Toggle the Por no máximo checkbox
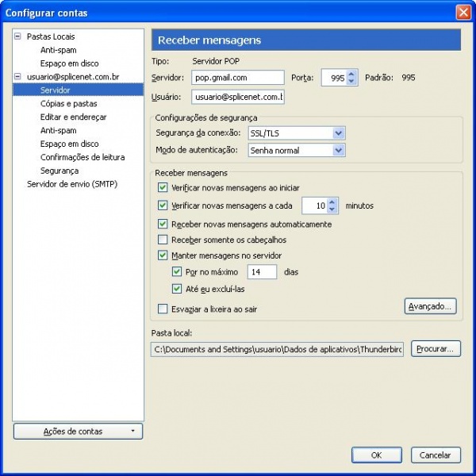 177,271
